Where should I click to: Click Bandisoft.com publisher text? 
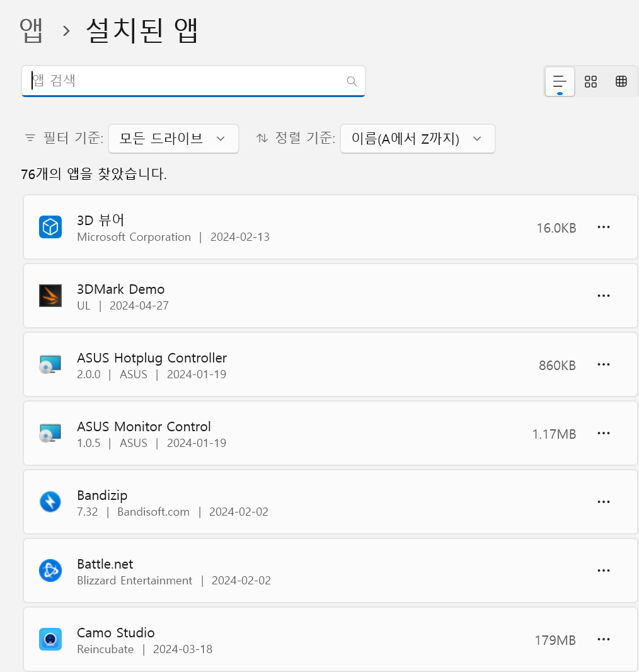153,512
